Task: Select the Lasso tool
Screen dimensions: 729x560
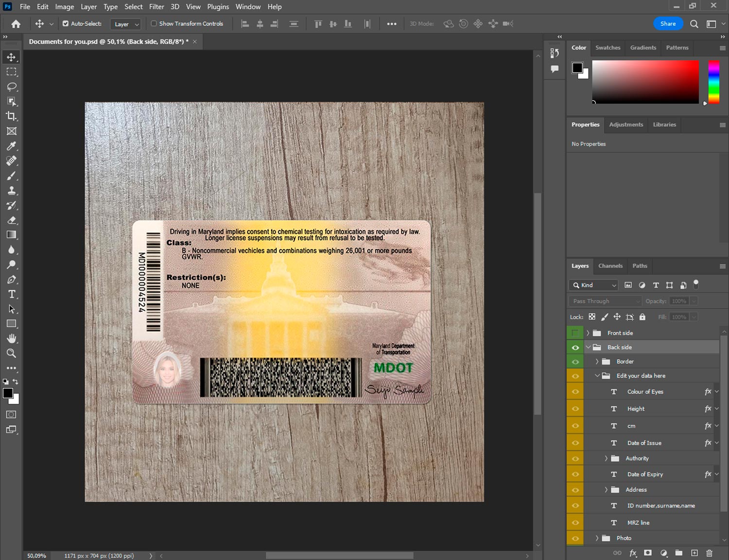Action: [x=12, y=87]
